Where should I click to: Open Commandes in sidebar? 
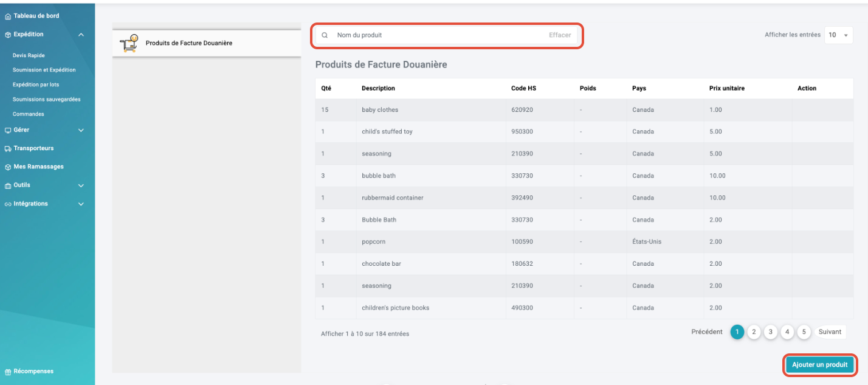pyautogui.click(x=28, y=114)
